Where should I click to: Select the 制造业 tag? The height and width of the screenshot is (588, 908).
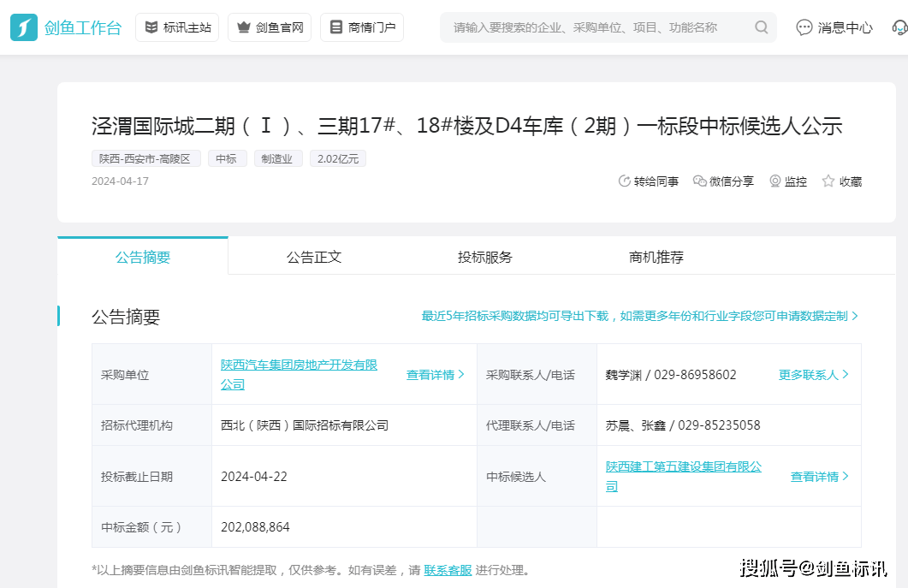(x=277, y=158)
